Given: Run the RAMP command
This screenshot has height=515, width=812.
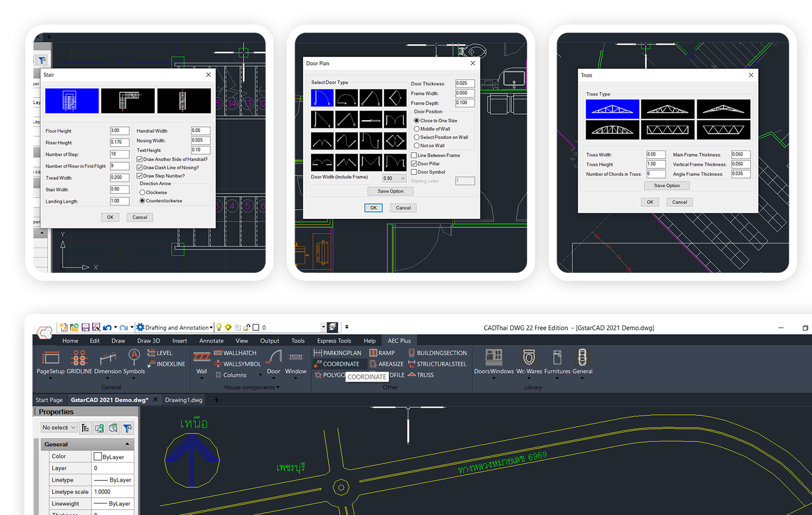Looking at the screenshot, I should [382, 353].
